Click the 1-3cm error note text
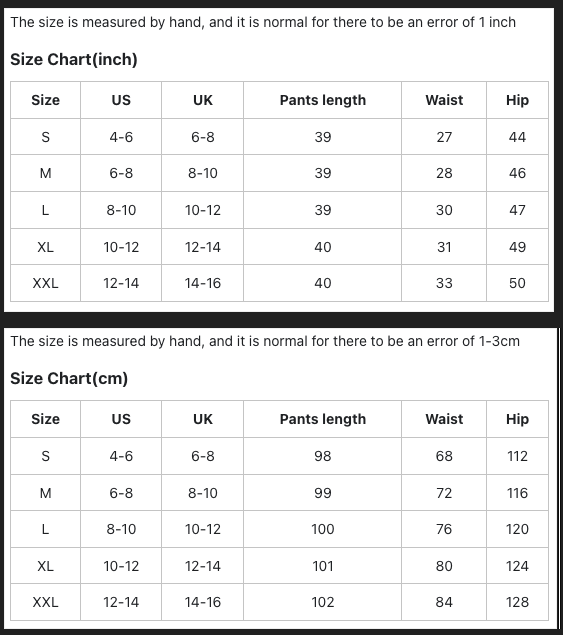Viewport: 563px width, 635px height. 265,341
